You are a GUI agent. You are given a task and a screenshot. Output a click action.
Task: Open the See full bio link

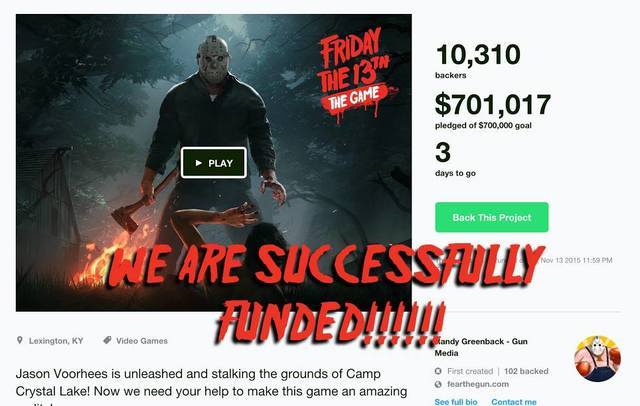click(x=456, y=402)
